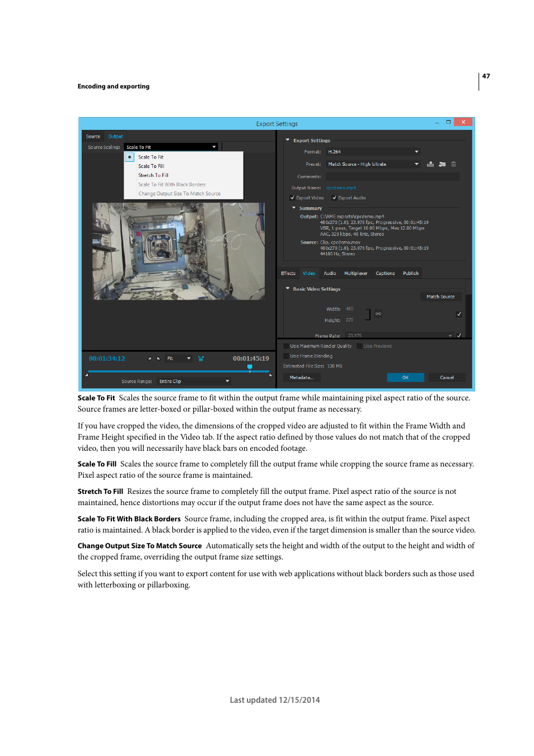Click the Height value 270
Image resolution: width=534 pixels, height=756 pixels.
349,320
